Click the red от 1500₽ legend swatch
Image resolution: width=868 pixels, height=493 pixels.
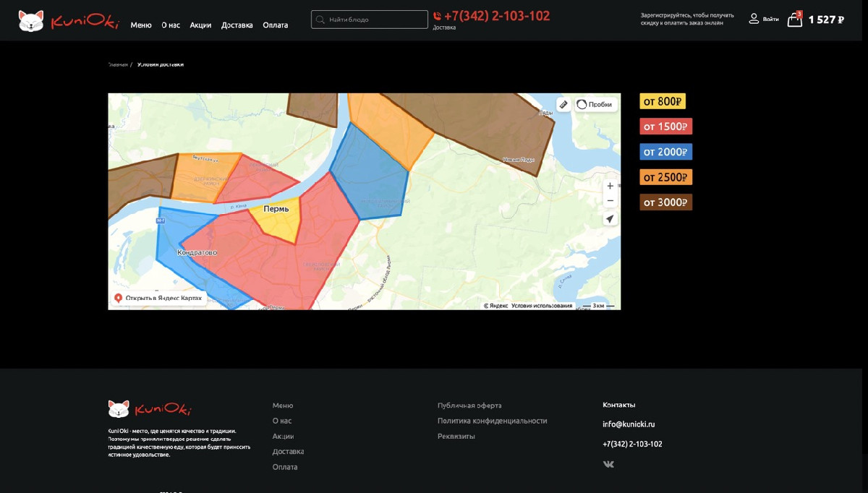pos(666,127)
